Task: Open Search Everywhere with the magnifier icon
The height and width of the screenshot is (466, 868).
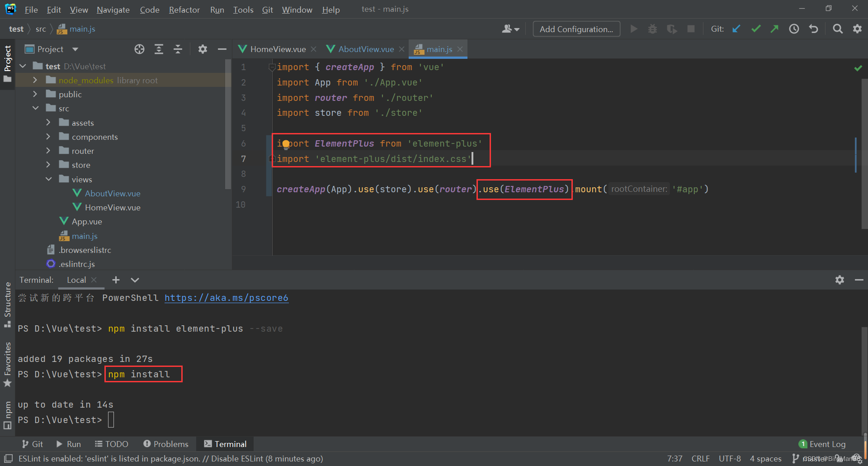Action: (x=837, y=29)
